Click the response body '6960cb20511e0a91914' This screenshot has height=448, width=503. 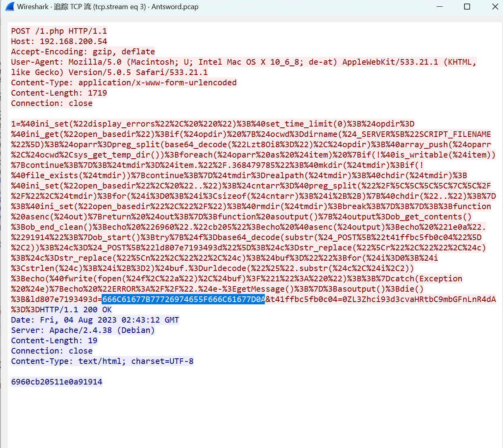57,382
